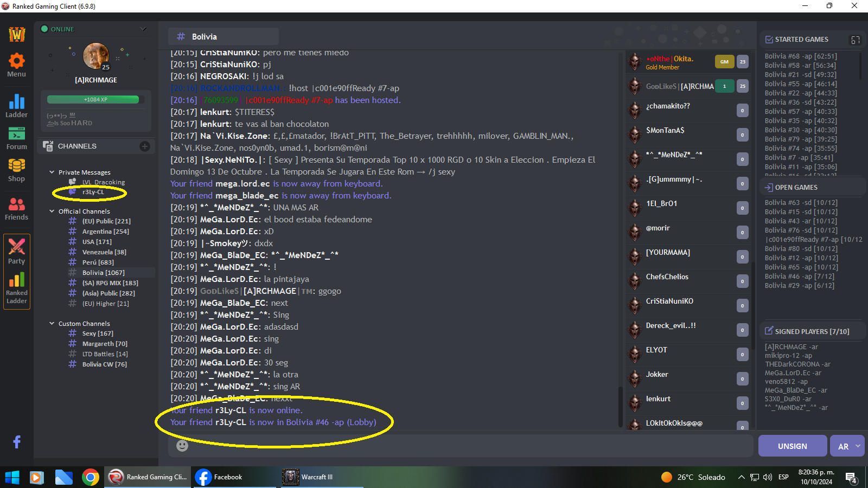Click the Signed Players header icon
This screenshot has width=868, height=488.
pyautogui.click(x=769, y=331)
